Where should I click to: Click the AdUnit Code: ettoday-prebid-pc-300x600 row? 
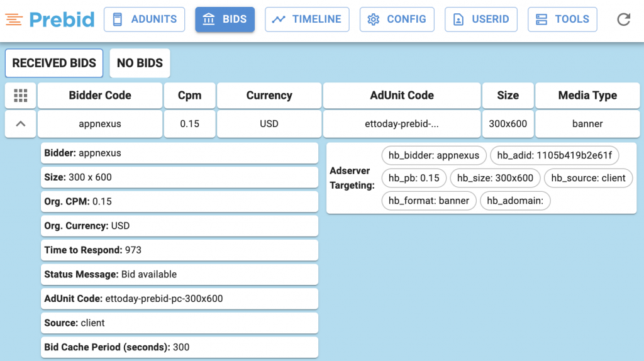pos(179,298)
